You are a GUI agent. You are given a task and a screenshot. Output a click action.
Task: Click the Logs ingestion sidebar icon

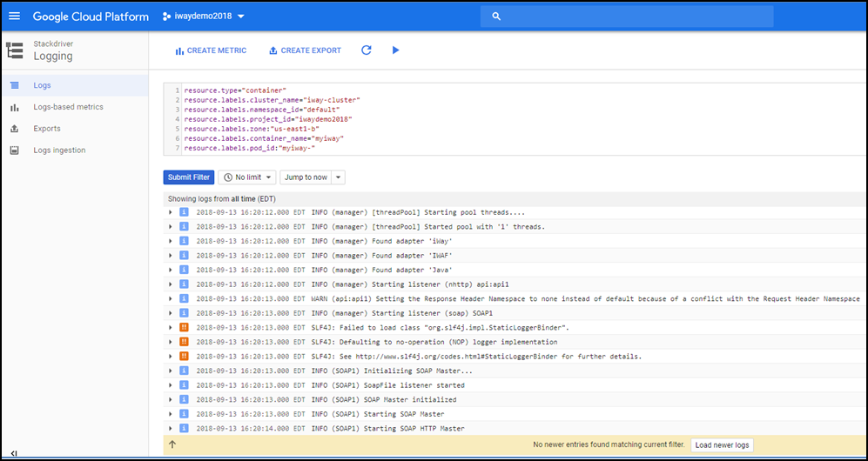[15, 150]
